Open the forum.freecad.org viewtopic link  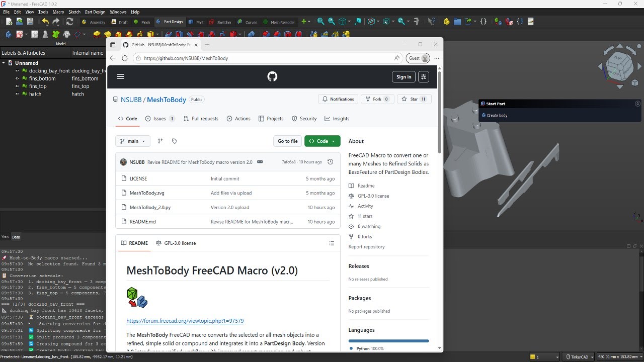pyautogui.click(x=185, y=321)
